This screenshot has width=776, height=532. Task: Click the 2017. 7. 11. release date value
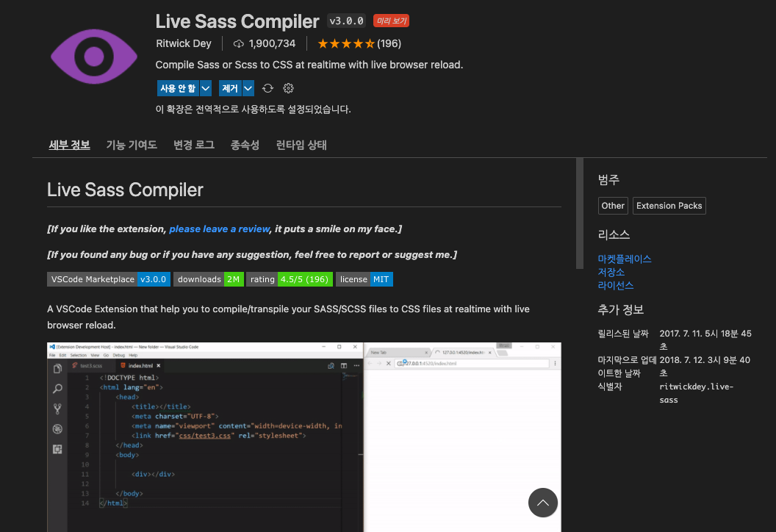click(705, 340)
